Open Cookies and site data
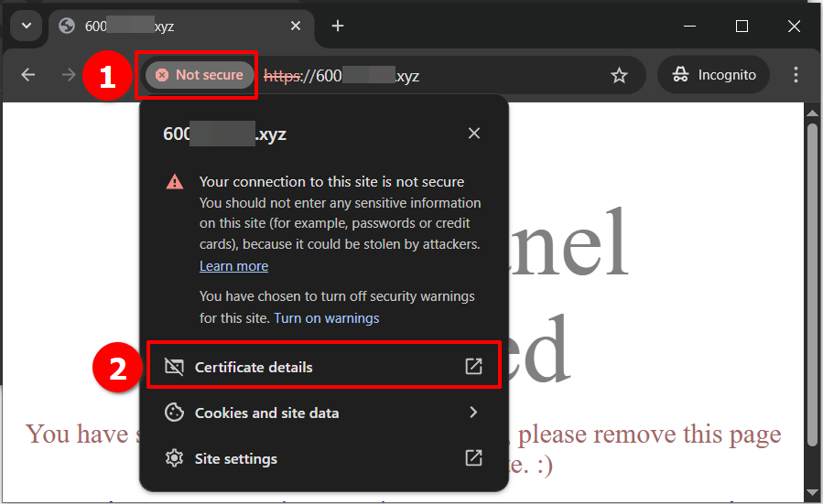The width and height of the screenshot is (823, 504). pos(324,413)
